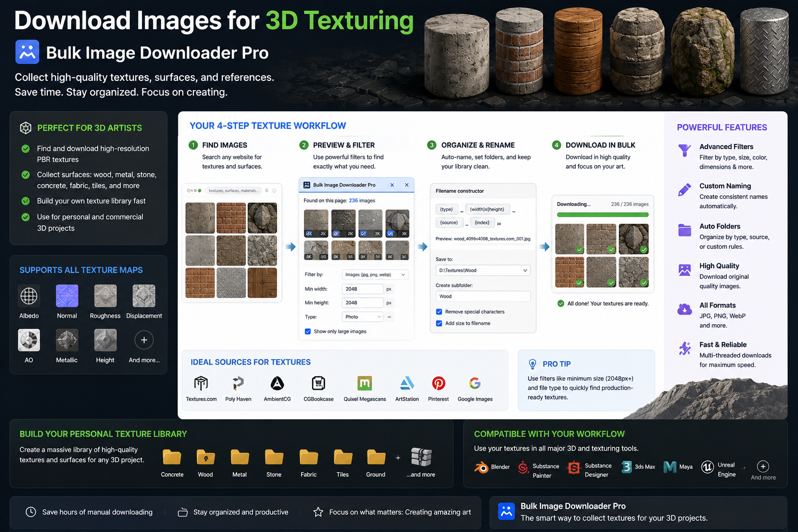Open the Fabric folder

click(x=309, y=457)
